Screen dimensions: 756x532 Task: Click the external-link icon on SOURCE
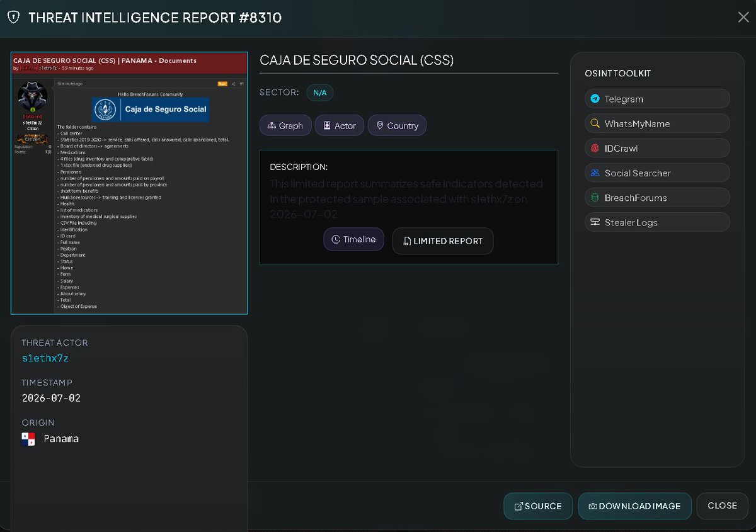click(518, 506)
